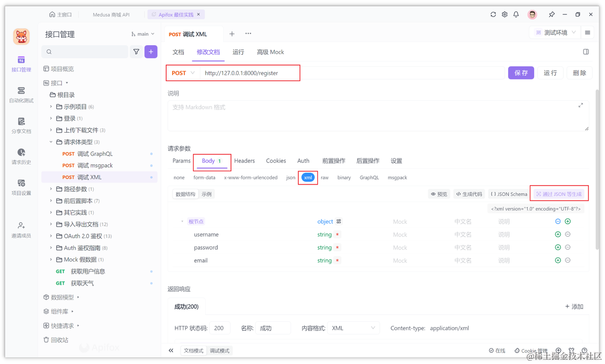Open 项目设置 sidebar section
The image size is (605, 364).
click(21, 187)
